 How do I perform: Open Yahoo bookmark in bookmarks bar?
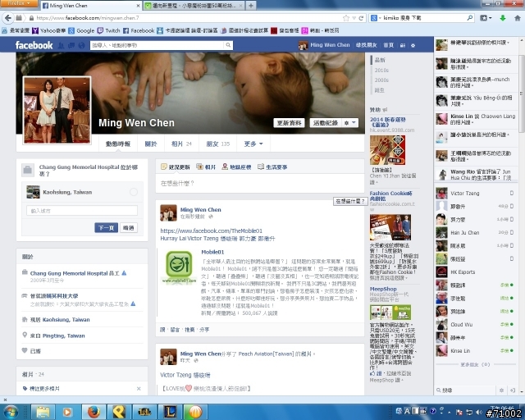49,30
